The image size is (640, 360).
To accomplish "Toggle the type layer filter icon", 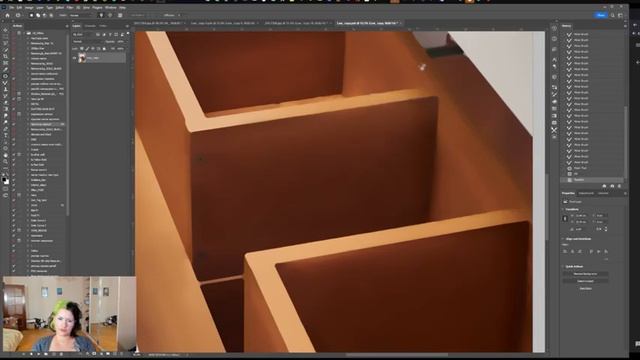I will pyautogui.click(x=110, y=35).
